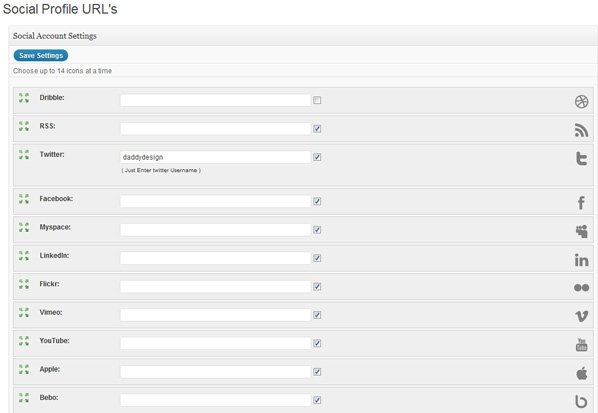Click the 'YouTube:' label
Viewport: 598px width, 413px height.
[55, 341]
